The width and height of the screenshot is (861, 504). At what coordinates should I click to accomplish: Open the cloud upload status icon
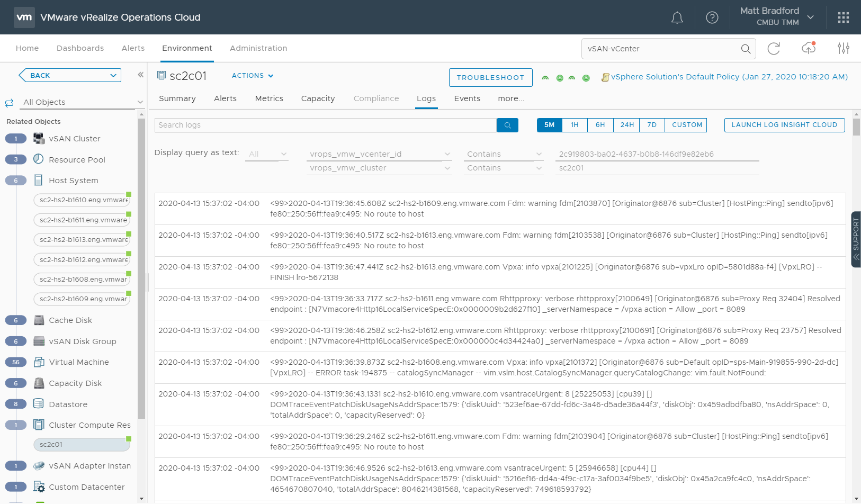pyautogui.click(x=809, y=48)
